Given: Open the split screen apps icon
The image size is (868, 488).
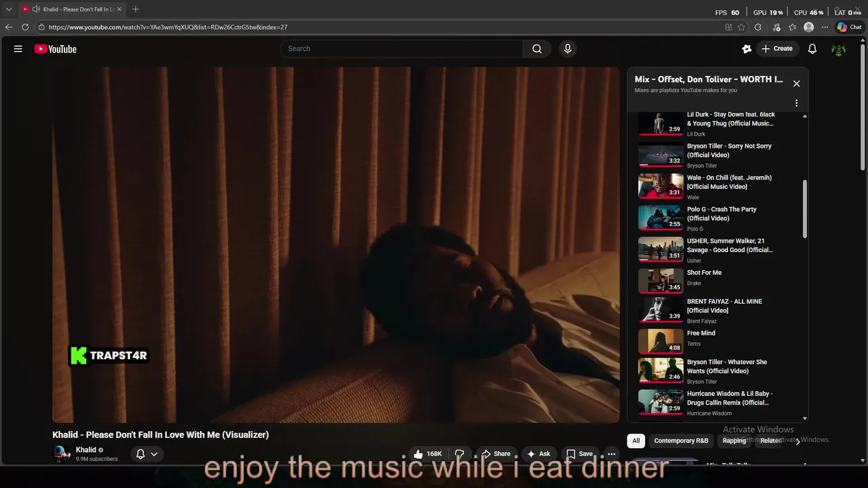Looking at the screenshot, I should [x=728, y=27].
